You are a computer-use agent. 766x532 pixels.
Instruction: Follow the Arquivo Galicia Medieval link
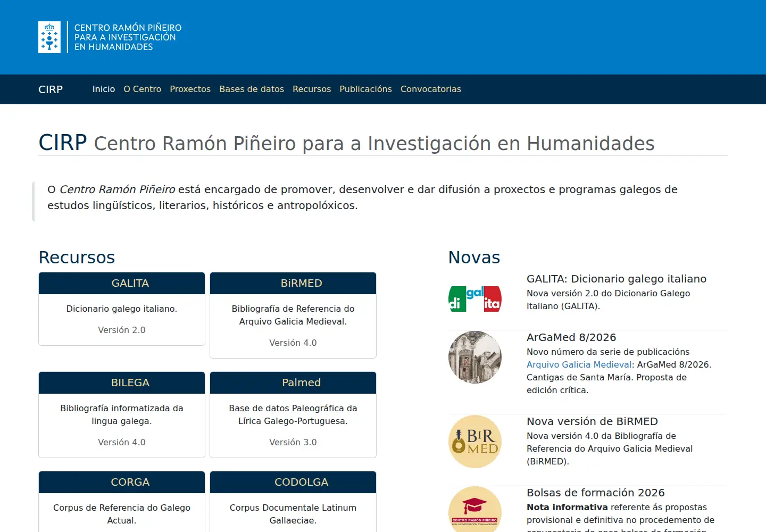579,364
